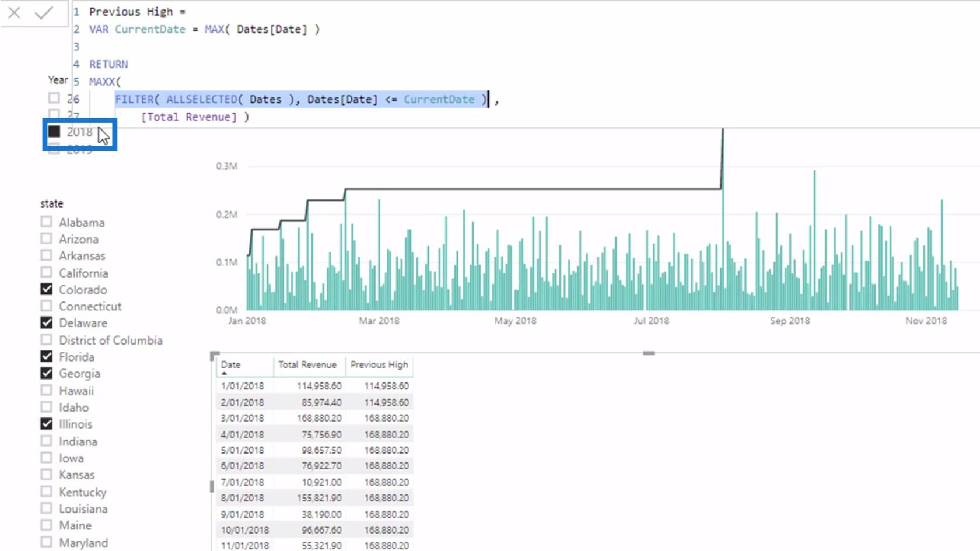Sort table by Previous High column header
980x551 pixels.
[x=379, y=364]
